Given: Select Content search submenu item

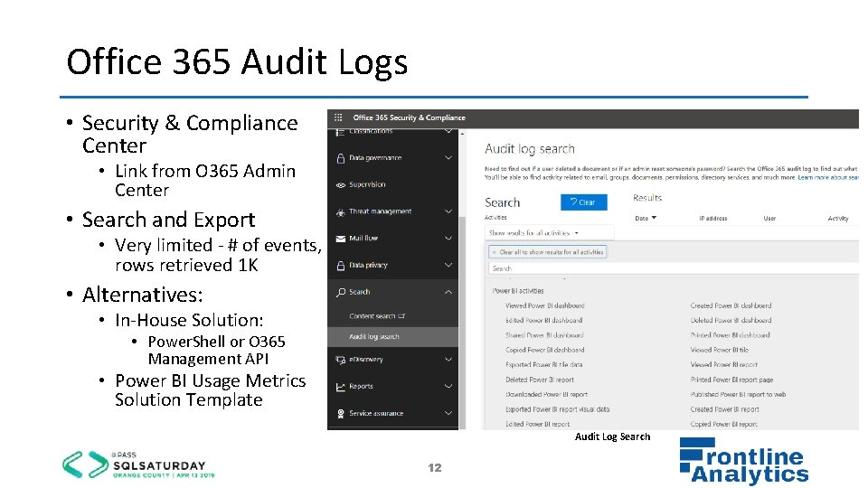Looking at the screenshot, I should point(372,316).
